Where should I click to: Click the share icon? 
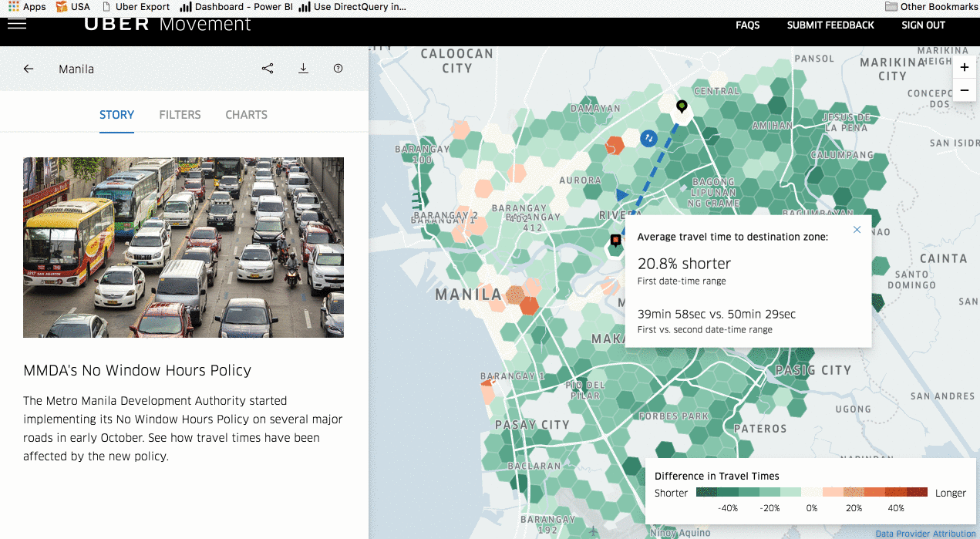point(268,69)
